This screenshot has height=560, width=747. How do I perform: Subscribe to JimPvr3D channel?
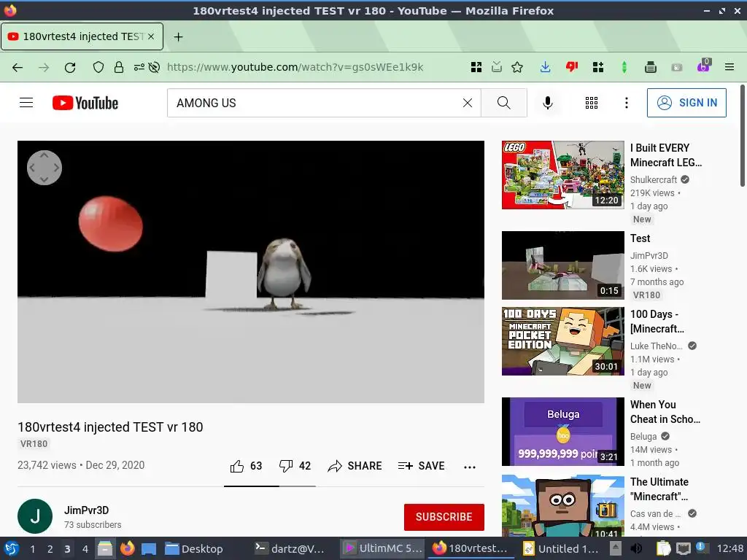[x=444, y=517]
